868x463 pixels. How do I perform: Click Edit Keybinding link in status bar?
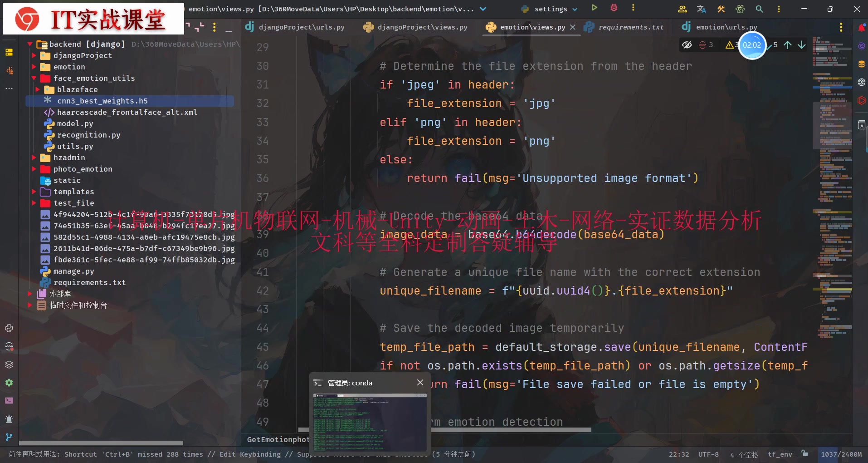pyautogui.click(x=250, y=454)
